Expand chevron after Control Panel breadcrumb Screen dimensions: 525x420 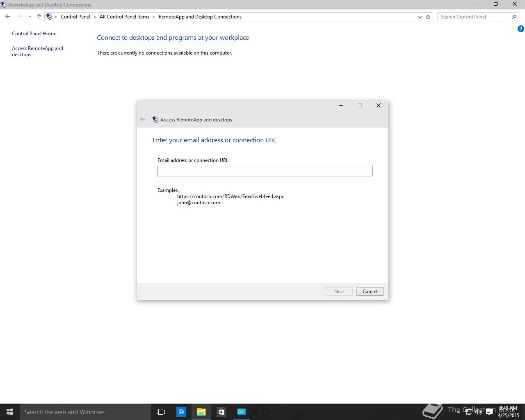click(95, 17)
